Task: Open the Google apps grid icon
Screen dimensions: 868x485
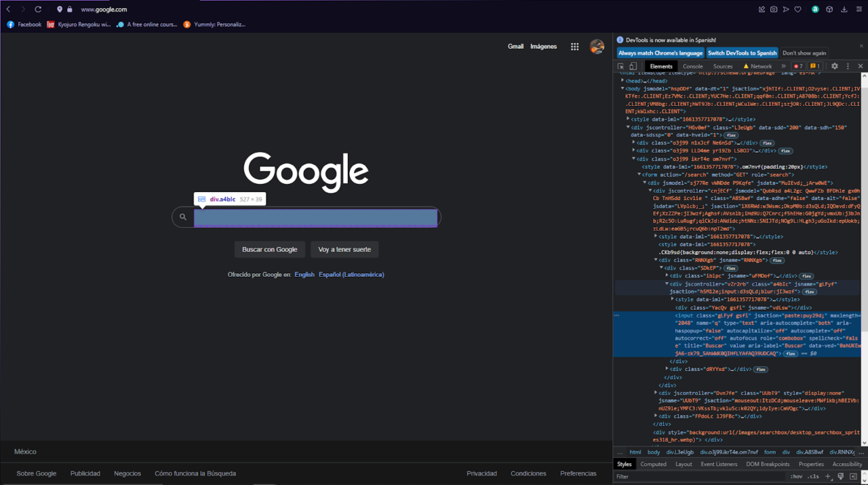Action: click(574, 46)
